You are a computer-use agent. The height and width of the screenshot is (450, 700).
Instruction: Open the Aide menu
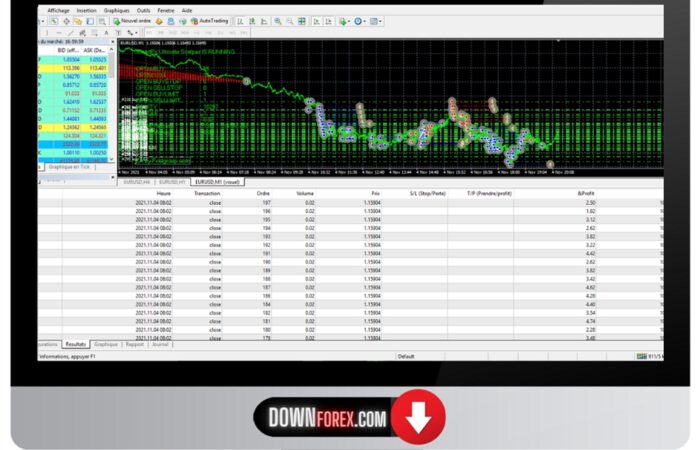(187, 10)
